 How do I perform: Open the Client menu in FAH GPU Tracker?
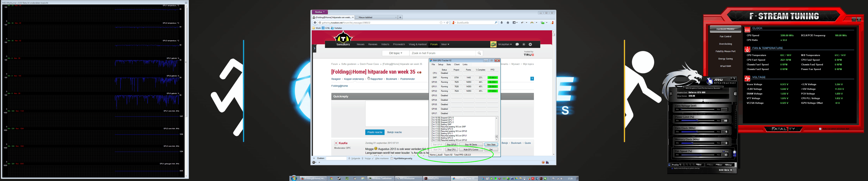click(x=457, y=65)
